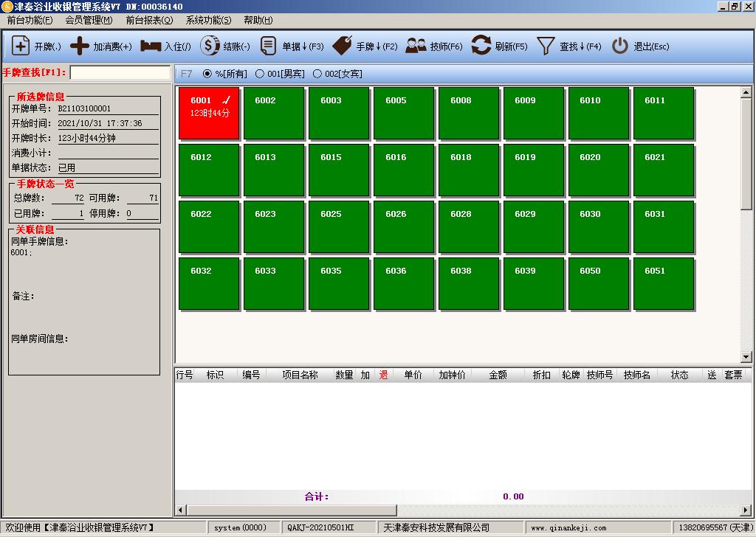Select the 002[女宾] radio option
The width and height of the screenshot is (756, 537).
pos(317,74)
